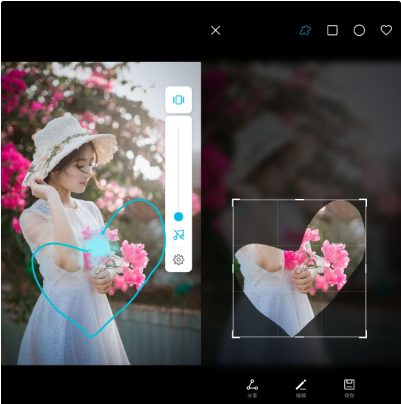Viewport: 401px width, 404px height.
Task: Toggle the vibration mode button
Action: tap(178, 100)
